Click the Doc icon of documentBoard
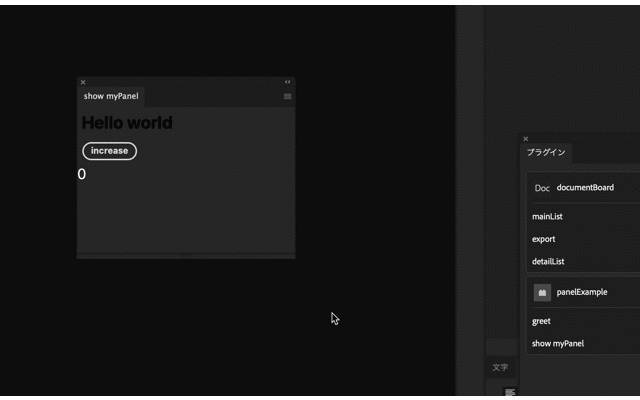 pyautogui.click(x=542, y=188)
